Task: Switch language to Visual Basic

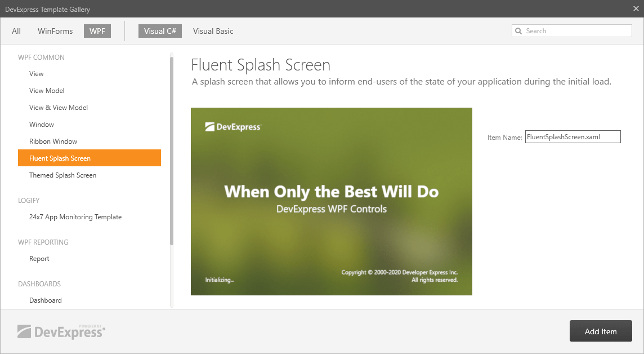Action: pos(213,31)
